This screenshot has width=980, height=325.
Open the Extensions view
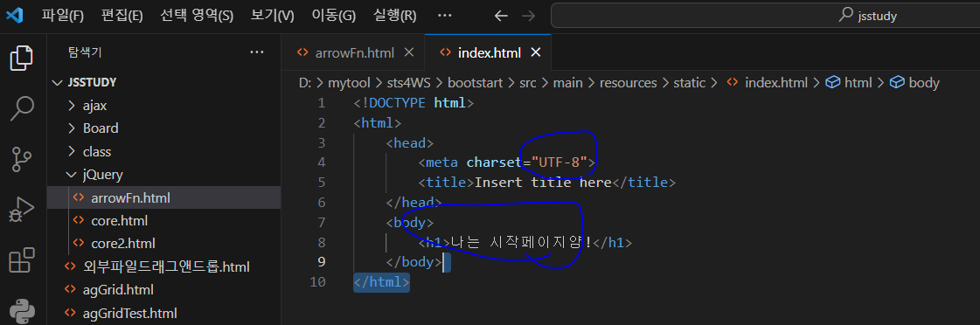[21, 260]
